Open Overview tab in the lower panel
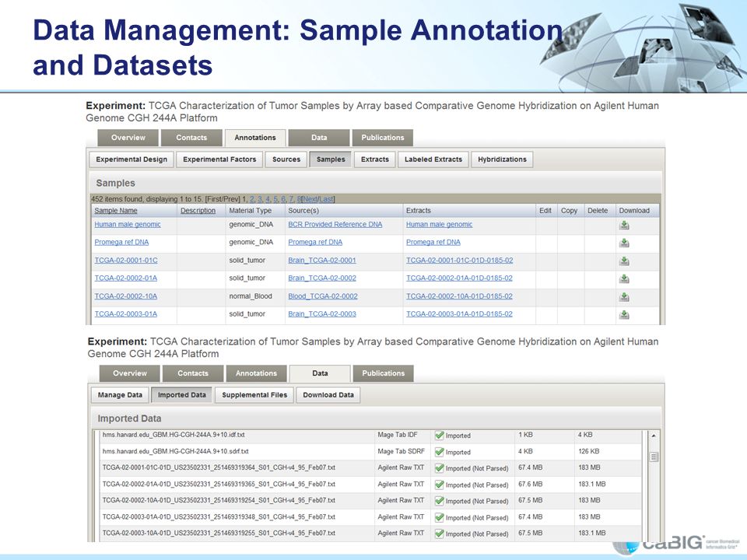Image resolution: width=747 pixels, height=560 pixels. click(130, 373)
